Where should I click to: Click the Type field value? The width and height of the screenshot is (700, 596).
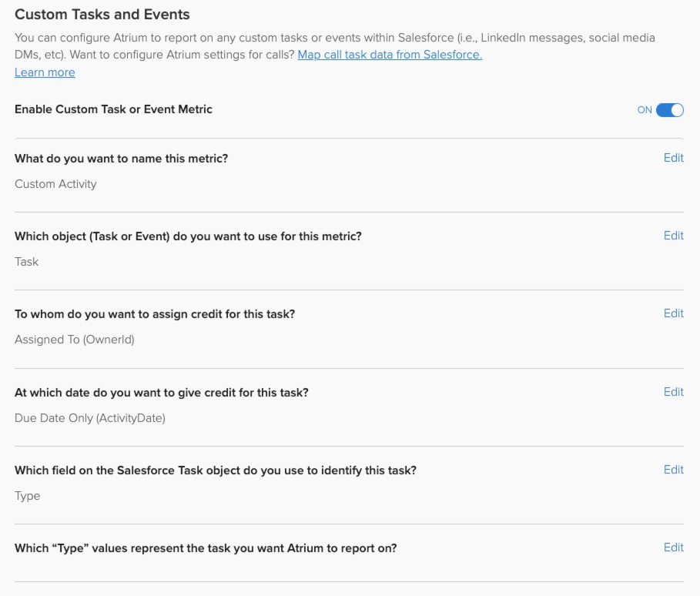[x=27, y=496]
